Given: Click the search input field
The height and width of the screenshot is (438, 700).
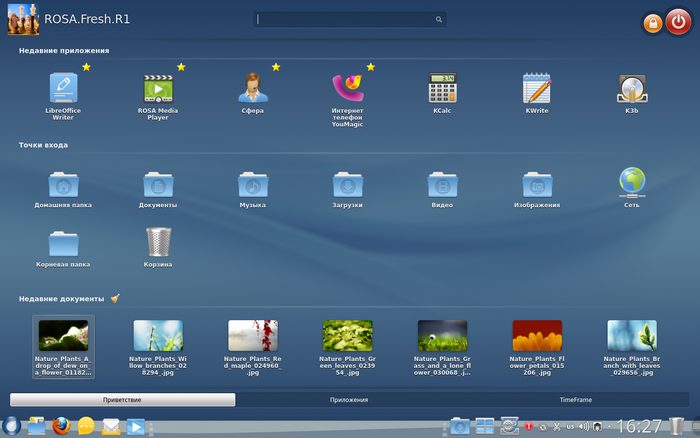Looking at the screenshot, I should pyautogui.click(x=350, y=19).
